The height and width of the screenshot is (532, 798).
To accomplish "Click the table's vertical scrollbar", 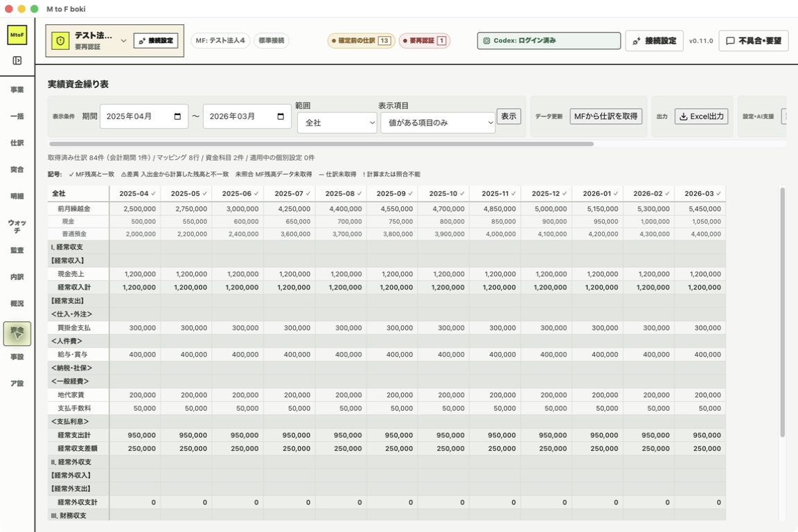I will 782,312.
